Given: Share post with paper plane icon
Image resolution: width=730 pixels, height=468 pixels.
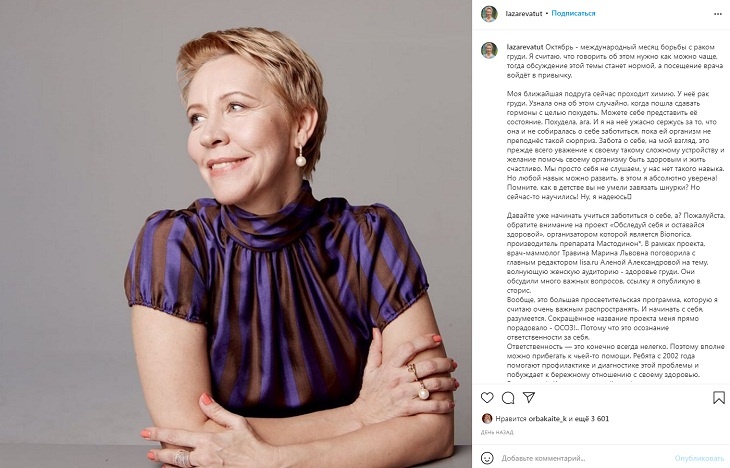Looking at the screenshot, I should tap(527, 397).
